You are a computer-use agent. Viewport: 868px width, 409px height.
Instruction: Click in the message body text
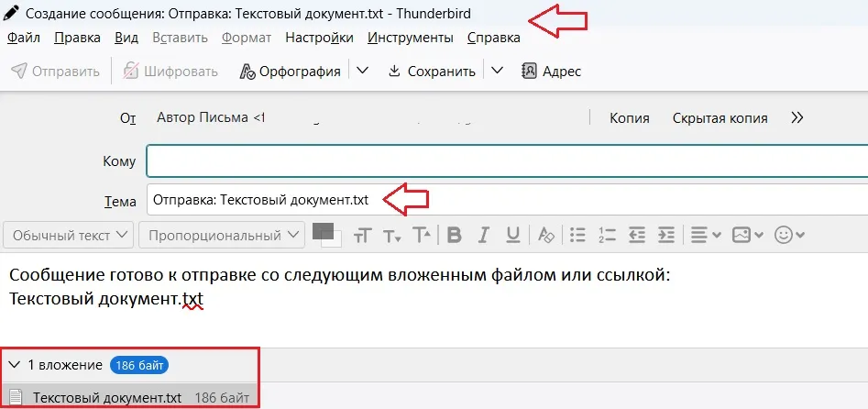[x=340, y=286]
